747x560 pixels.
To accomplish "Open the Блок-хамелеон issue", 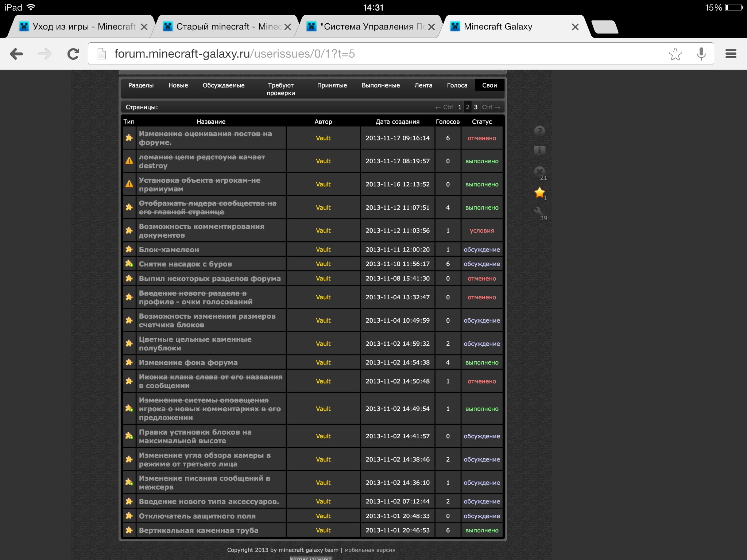I will pos(169,250).
